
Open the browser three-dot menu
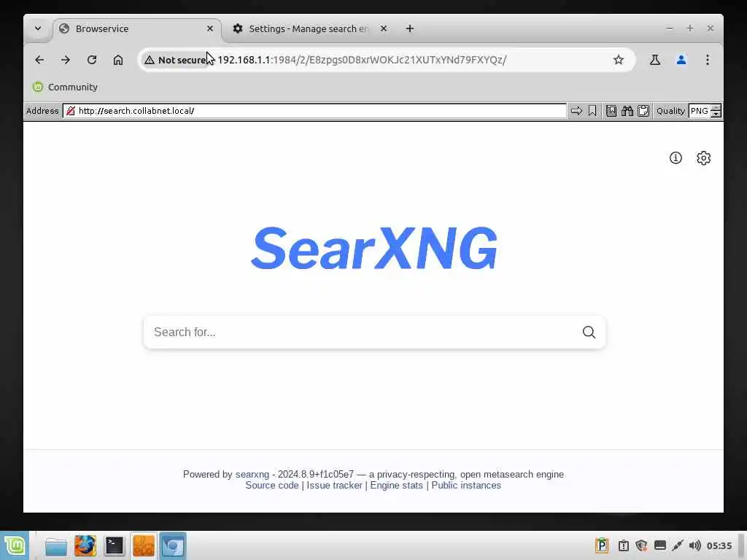(x=708, y=60)
